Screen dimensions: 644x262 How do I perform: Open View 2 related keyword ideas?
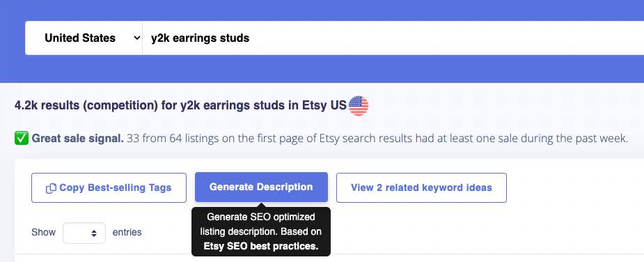click(421, 187)
